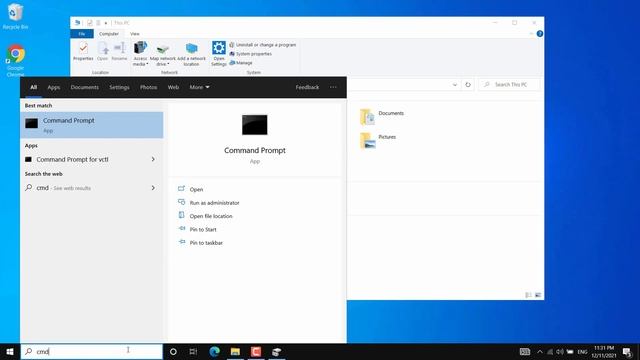Choose Pin to taskbar

coord(206,243)
